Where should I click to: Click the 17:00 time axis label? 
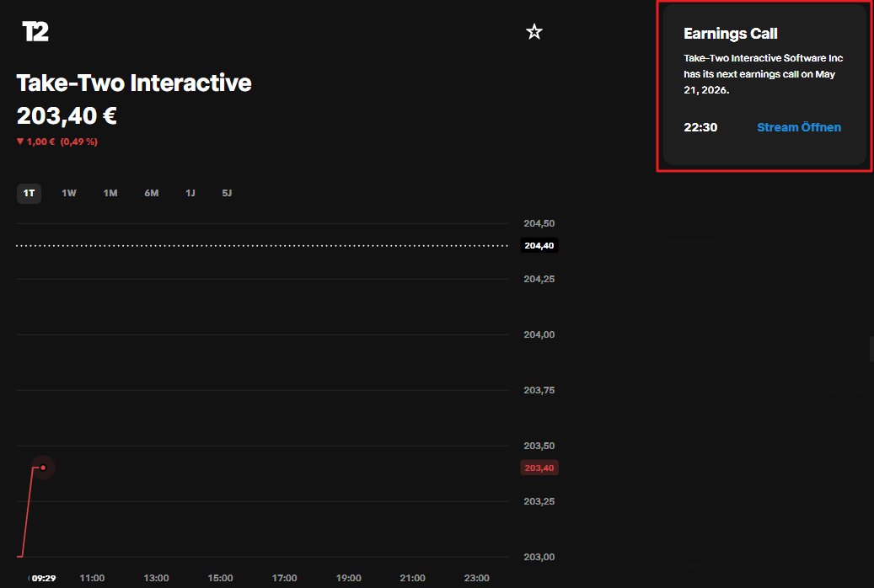click(284, 578)
